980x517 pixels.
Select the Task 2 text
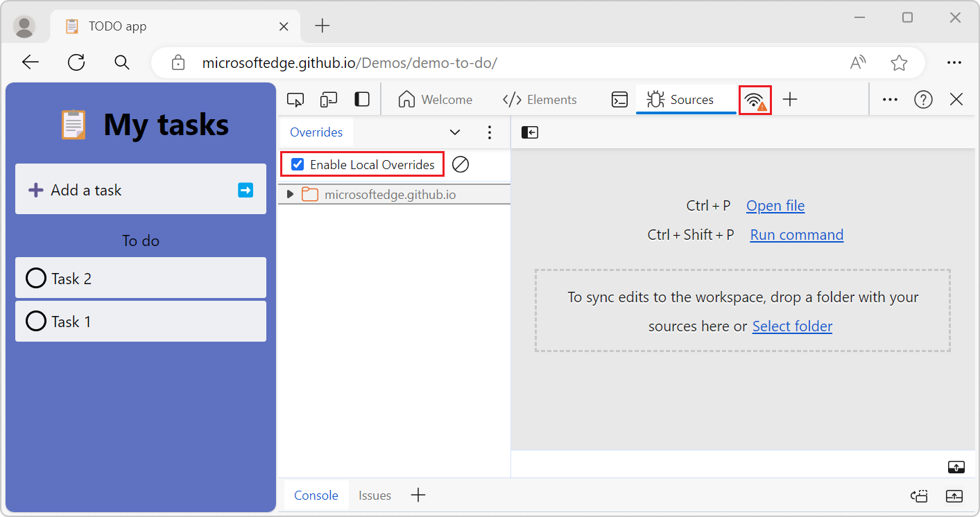tap(71, 279)
